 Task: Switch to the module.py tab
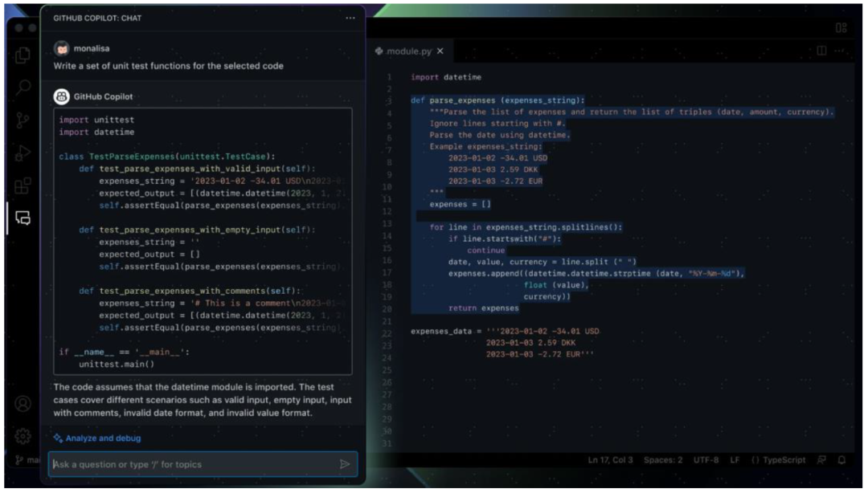pos(408,51)
